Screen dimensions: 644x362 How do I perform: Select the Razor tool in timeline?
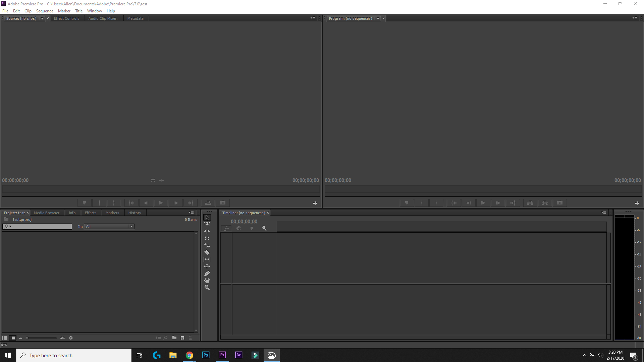tap(207, 252)
